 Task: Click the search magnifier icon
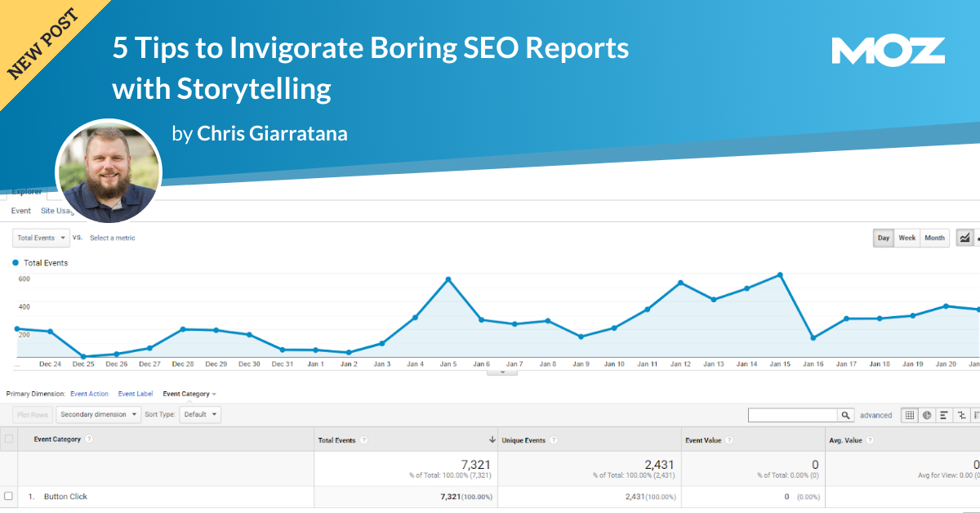pos(846,415)
